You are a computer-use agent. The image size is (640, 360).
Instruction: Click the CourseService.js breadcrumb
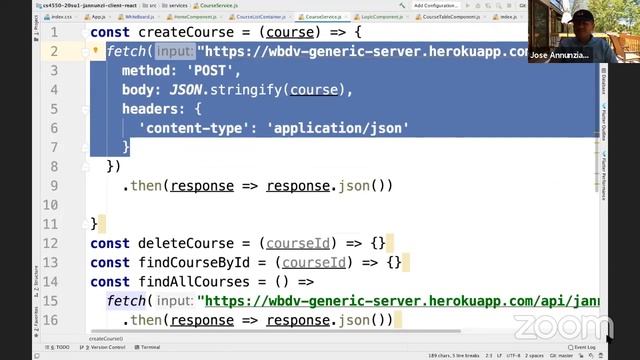216,6
